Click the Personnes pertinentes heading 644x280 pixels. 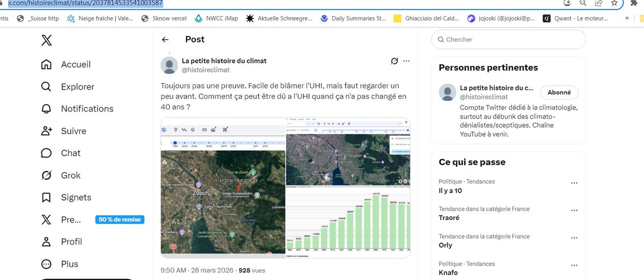[488, 68]
